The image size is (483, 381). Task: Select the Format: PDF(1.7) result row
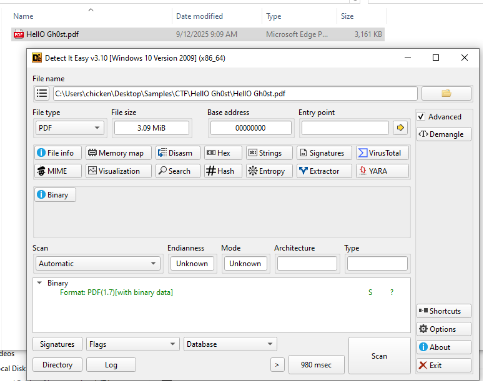116,292
